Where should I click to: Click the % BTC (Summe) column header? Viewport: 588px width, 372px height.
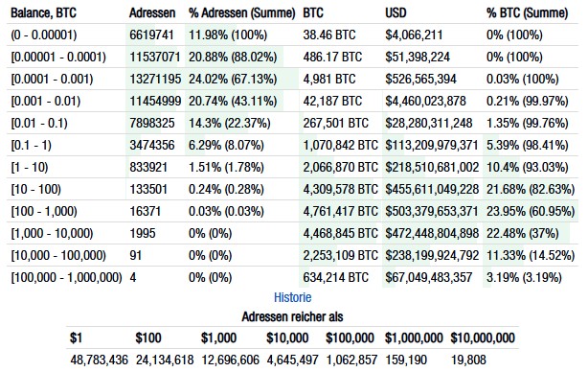(x=528, y=13)
